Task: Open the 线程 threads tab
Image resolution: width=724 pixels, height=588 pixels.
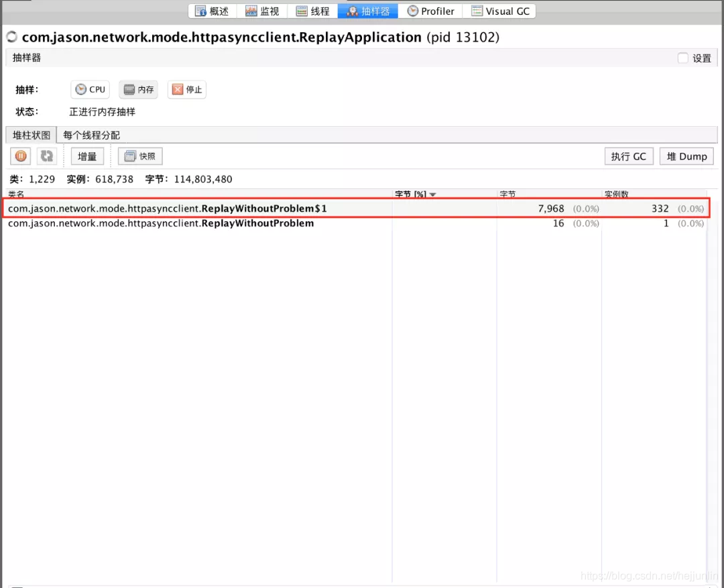Action: [x=312, y=11]
